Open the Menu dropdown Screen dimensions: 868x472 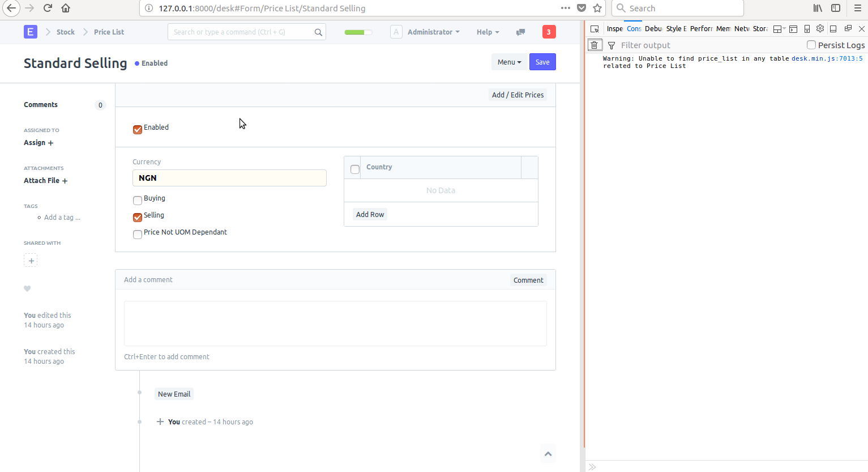coord(509,62)
